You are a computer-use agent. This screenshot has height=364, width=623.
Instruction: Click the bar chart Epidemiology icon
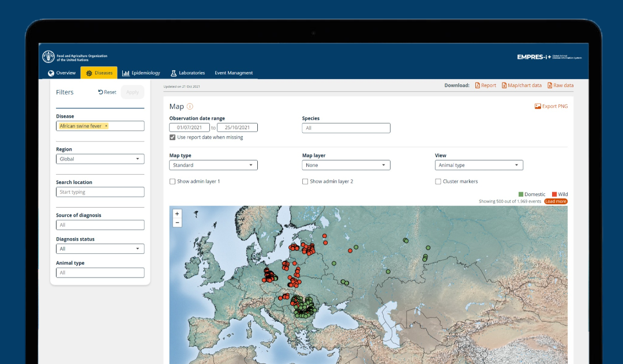click(x=126, y=73)
